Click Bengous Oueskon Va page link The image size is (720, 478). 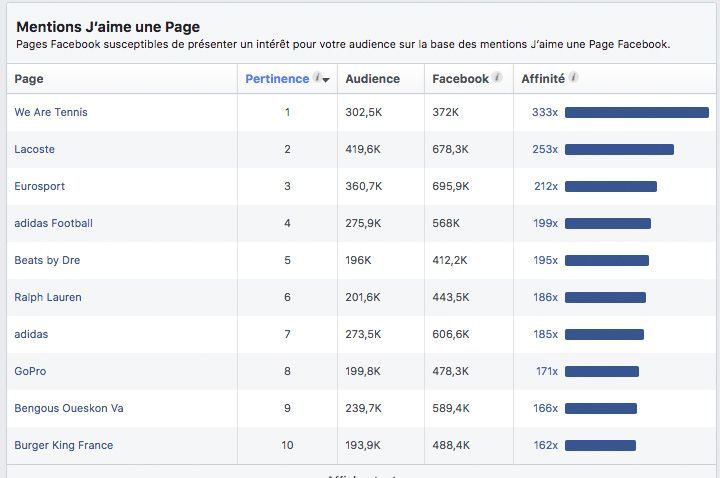pyautogui.click(x=69, y=408)
